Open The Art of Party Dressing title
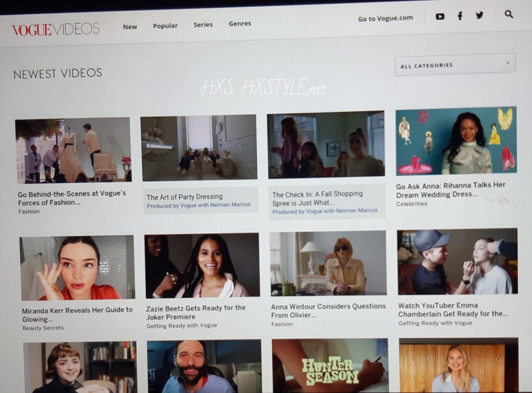Image resolution: width=532 pixels, height=393 pixels. click(184, 197)
